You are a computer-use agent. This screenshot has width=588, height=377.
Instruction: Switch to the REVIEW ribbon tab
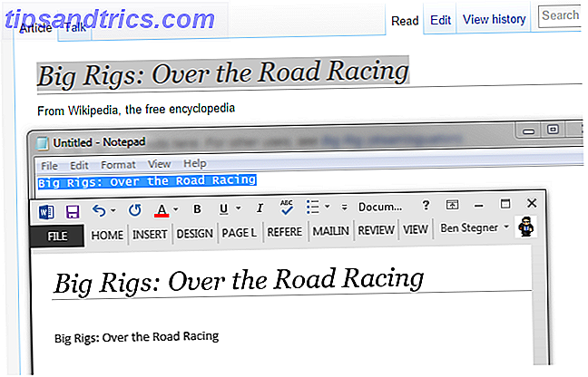[x=377, y=230]
